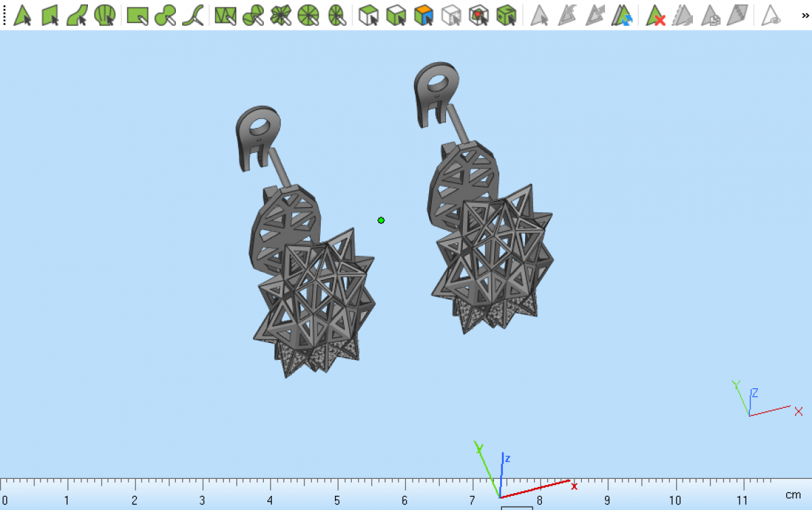The height and width of the screenshot is (510, 812).
Task: Choose the two-circle brush marking tool
Action: (165, 15)
